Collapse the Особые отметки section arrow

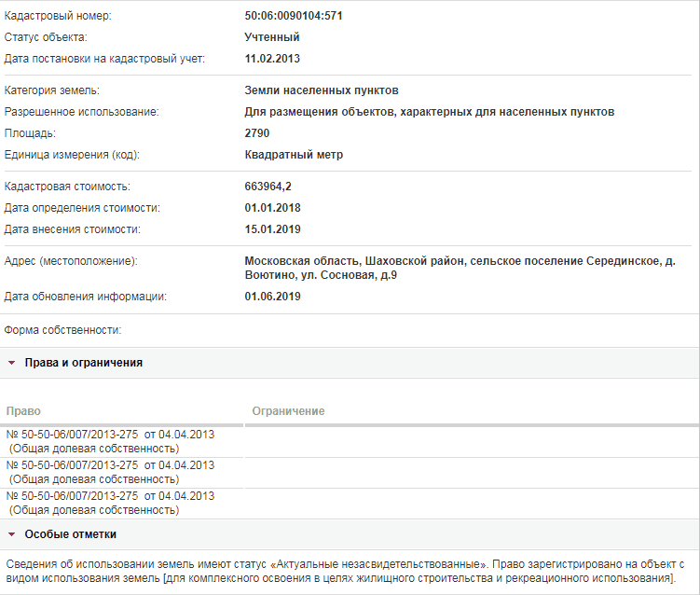click(x=12, y=534)
